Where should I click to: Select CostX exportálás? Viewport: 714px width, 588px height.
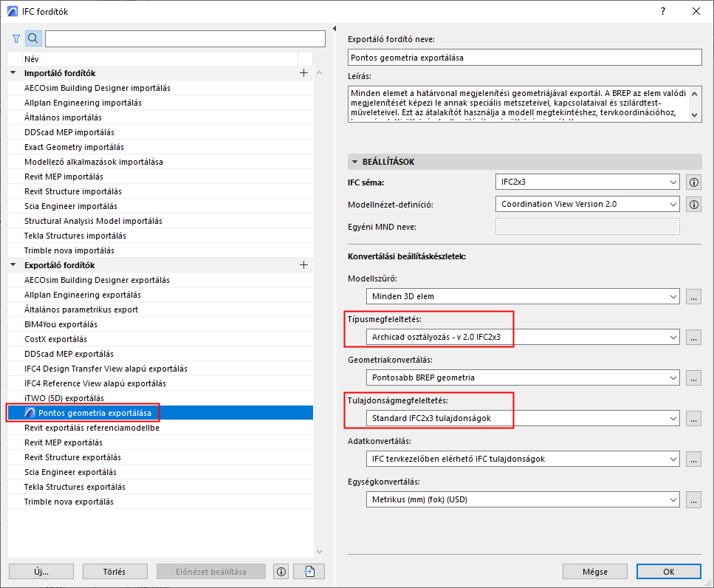161,339
